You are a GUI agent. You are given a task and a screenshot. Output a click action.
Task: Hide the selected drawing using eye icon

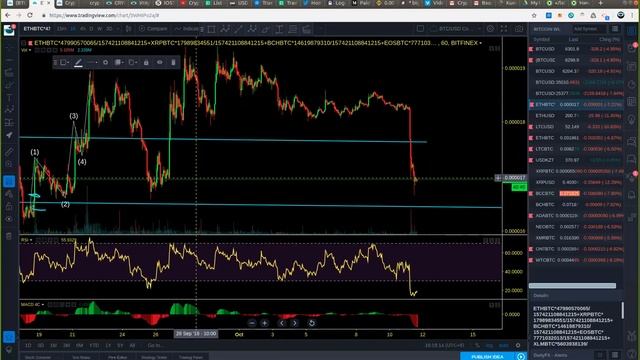click(x=160, y=62)
